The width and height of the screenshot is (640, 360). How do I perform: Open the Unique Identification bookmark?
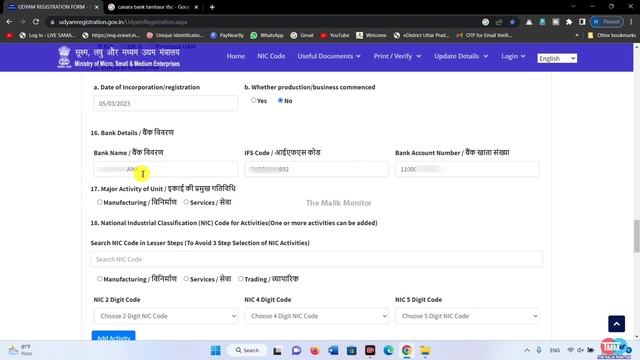click(x=175, y=36)
